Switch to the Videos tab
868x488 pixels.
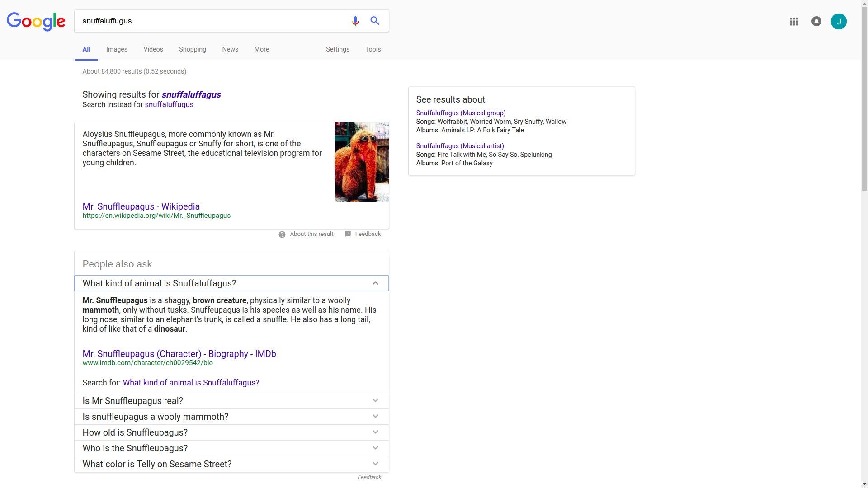[153, 49]
